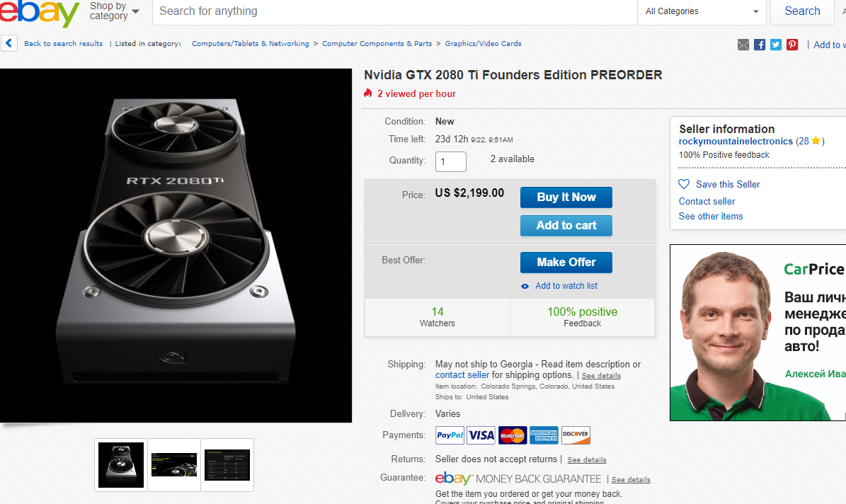The image size is (846, 504).
Task: Click the eBay logo
Action: click(x=39, y=13)
